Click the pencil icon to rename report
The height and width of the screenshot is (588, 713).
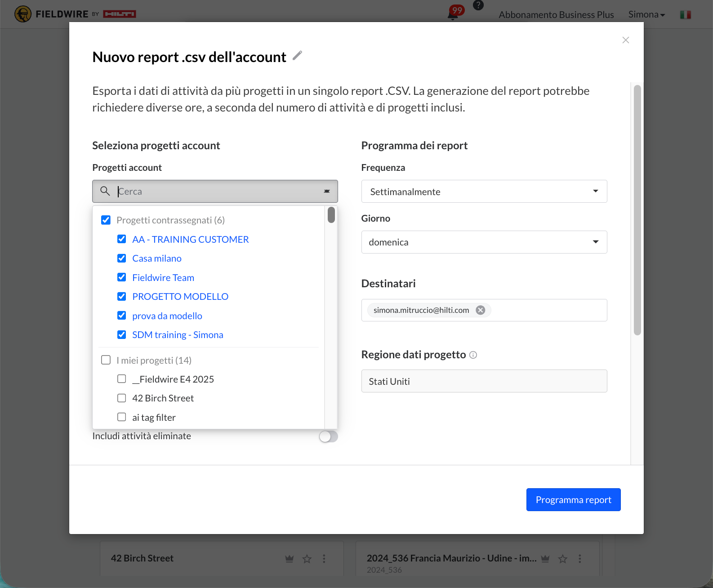(x=297, y=56)
